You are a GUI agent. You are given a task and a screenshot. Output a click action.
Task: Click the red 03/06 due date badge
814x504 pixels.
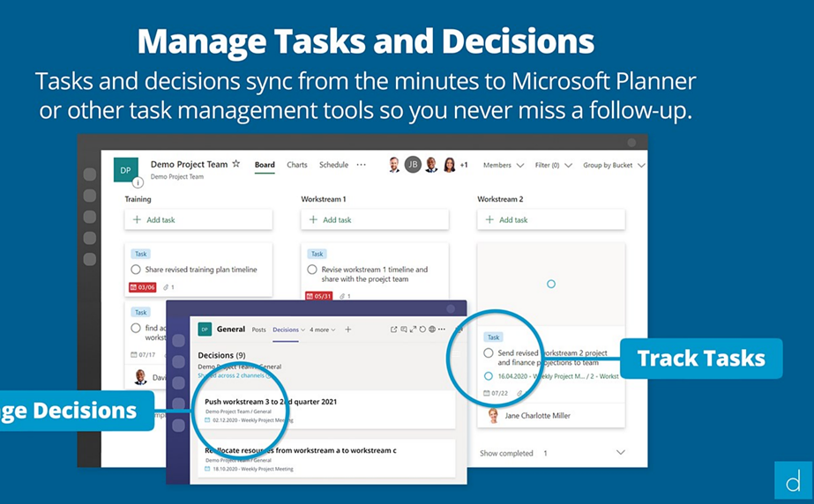click(x=143, y=287)
